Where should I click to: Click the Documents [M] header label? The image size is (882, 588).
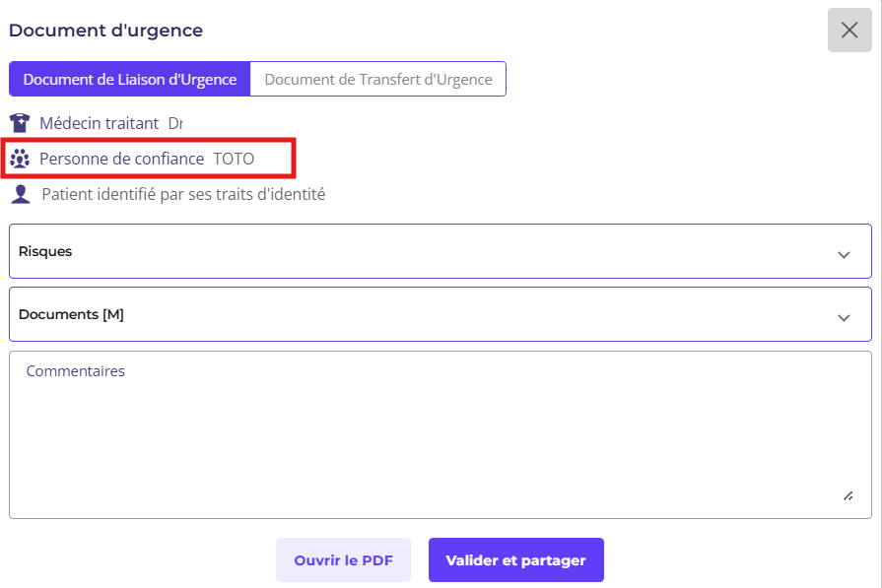(71, 314)
